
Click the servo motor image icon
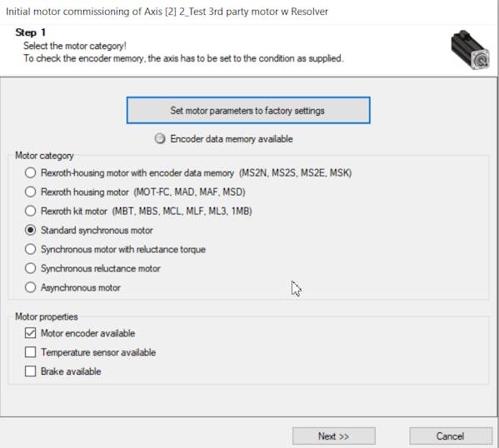click(x=471, y=49)
